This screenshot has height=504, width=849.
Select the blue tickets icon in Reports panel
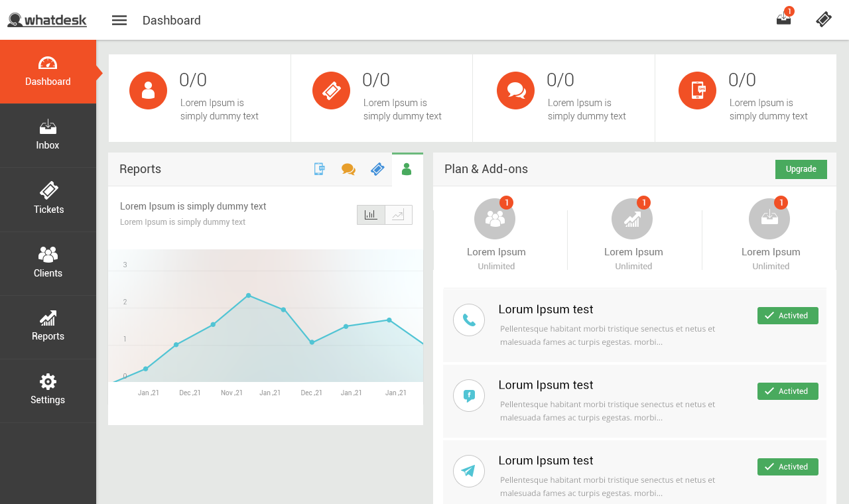point(377,169)
